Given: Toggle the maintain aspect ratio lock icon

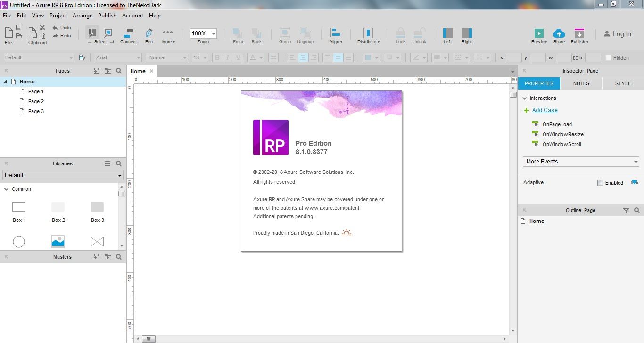Looking at the screenshot, I should pos(576,57).
